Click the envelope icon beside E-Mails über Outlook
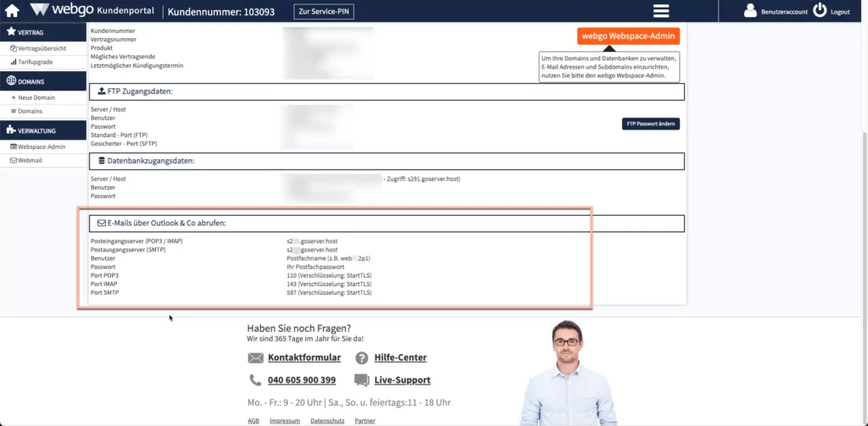Viewport: 868px width, 426px height. pos(102,224)
